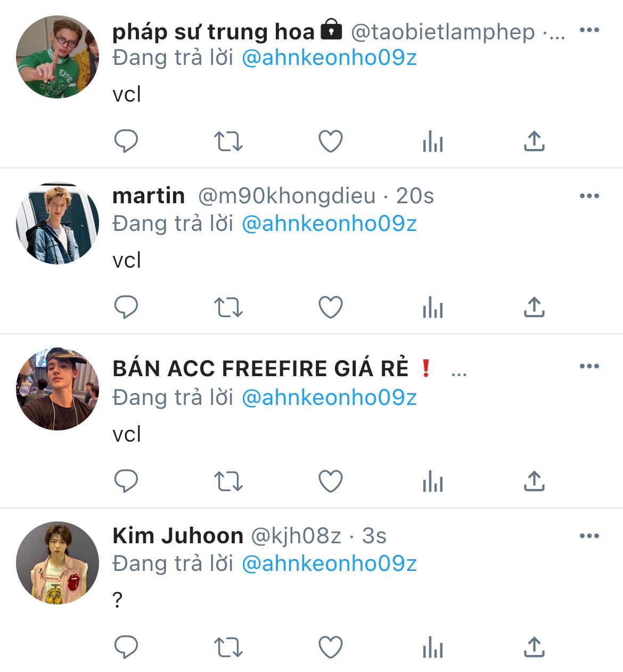Retweet the BÁN ACC FREEFIRE tweet

[x=228, y=482]
